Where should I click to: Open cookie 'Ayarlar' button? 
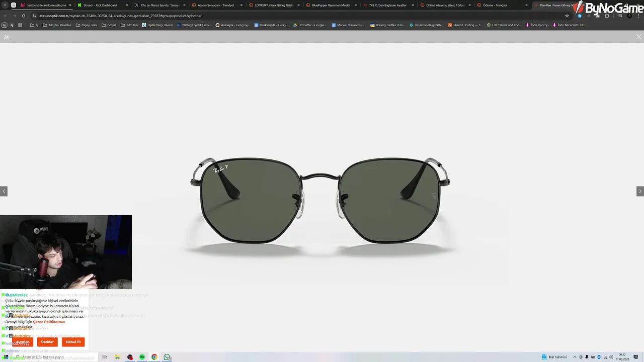[23, 342]
